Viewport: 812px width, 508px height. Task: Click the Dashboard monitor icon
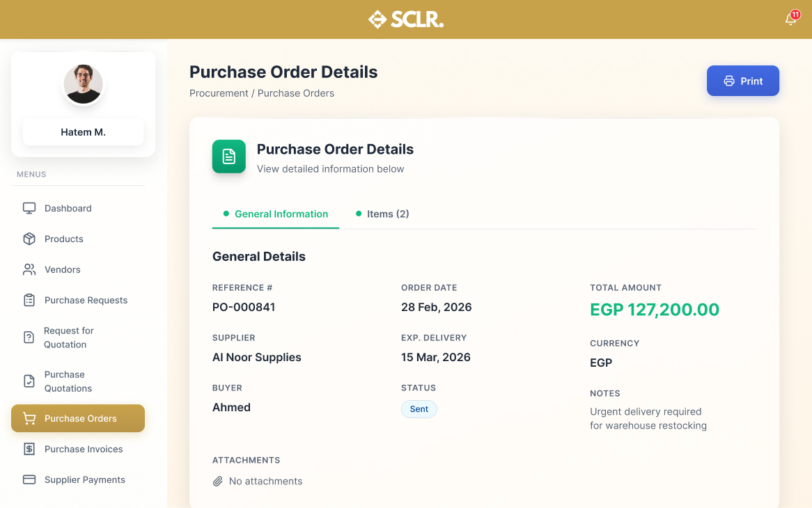point(29,208)
